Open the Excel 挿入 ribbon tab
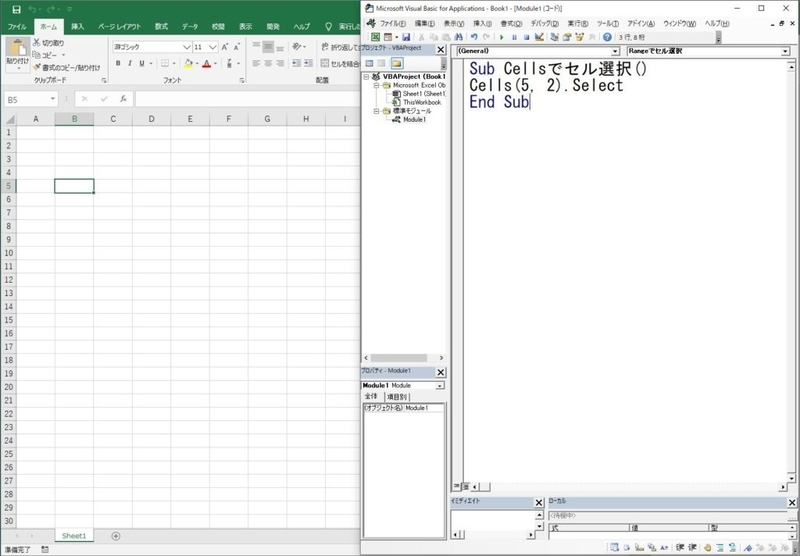Image resolution: width=800 pixels, height=556 pixels. 78,27
